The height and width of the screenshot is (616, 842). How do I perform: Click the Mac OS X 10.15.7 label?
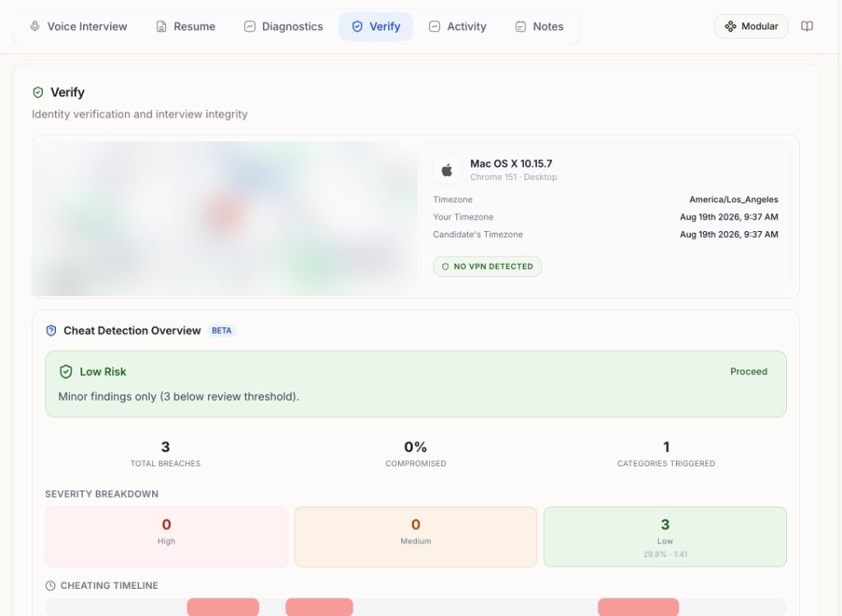click(x=511, y=164)
